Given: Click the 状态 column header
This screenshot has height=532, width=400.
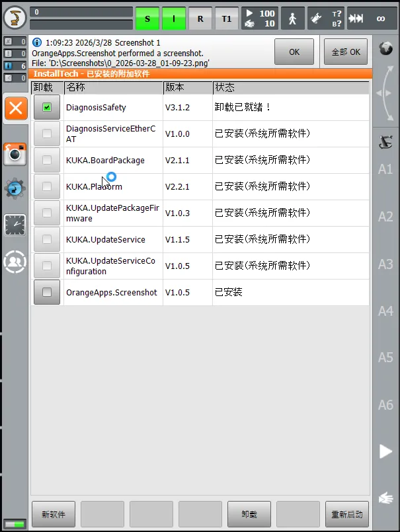Looking at the screenshot, I should pos(291,87).
